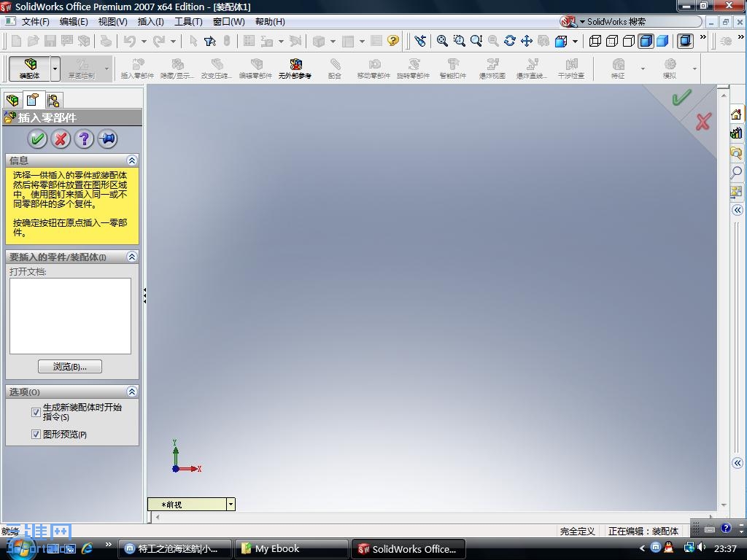Click the red cancel X in viewport corner

pos(703,122)
